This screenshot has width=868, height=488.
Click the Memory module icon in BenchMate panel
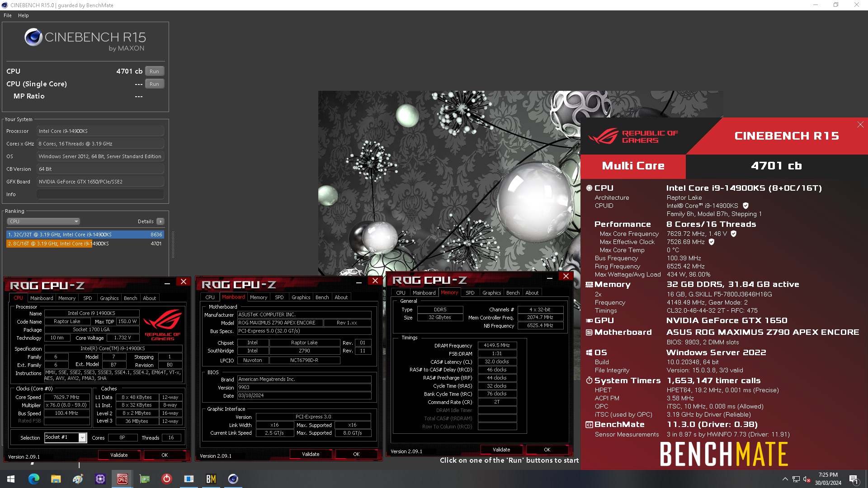[589, 285]
